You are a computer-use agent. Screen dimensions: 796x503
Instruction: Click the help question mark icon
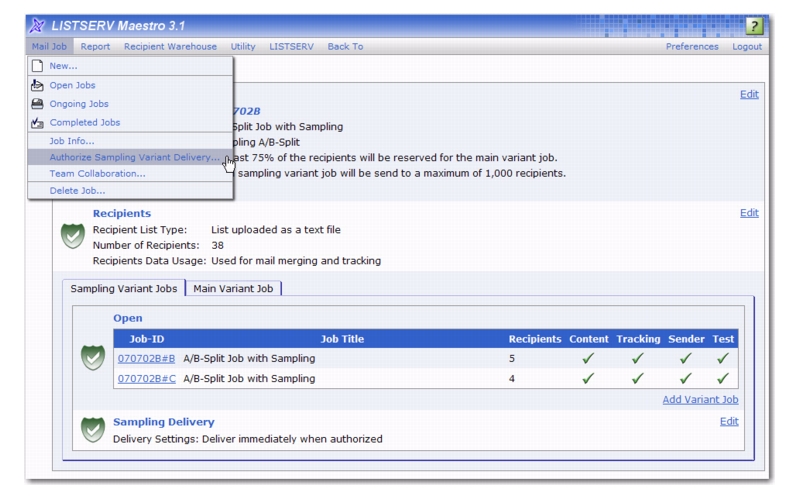(754, 26)
